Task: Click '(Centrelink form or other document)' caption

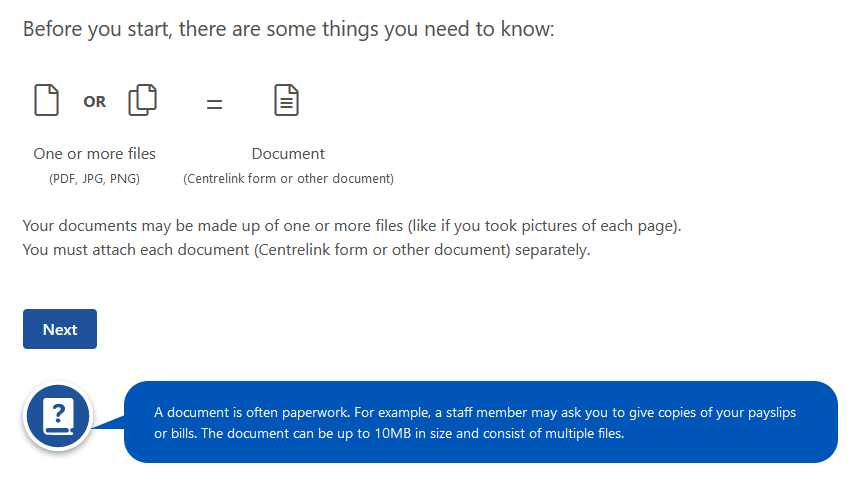Action: click(x=288, y=179)
